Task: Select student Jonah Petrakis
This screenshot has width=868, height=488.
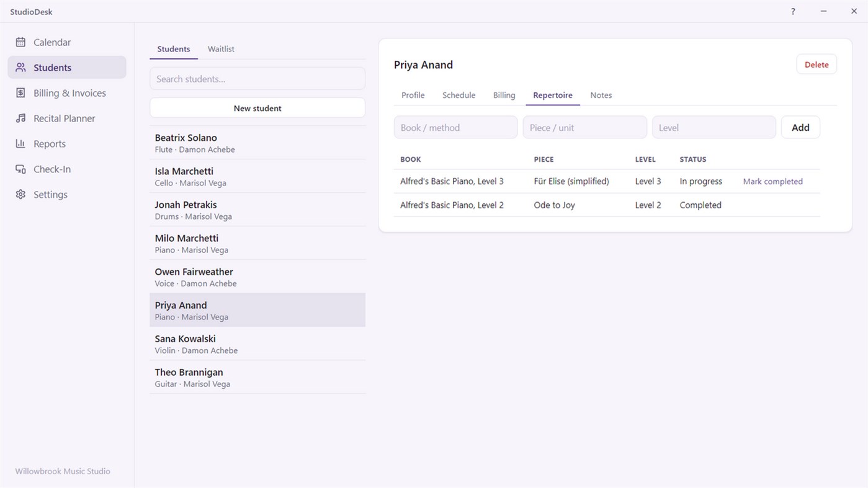Action: pyautogui.click(x=257, y=210)
